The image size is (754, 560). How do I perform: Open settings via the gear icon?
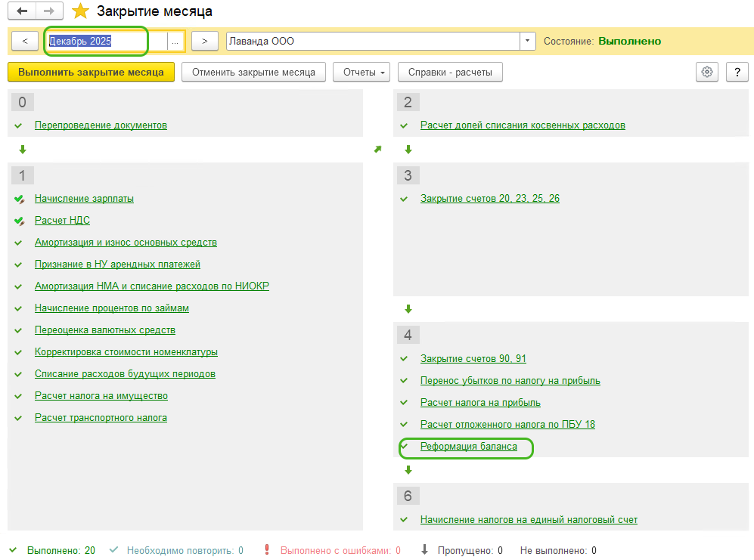pyautogui.click(x=707, y=72)
